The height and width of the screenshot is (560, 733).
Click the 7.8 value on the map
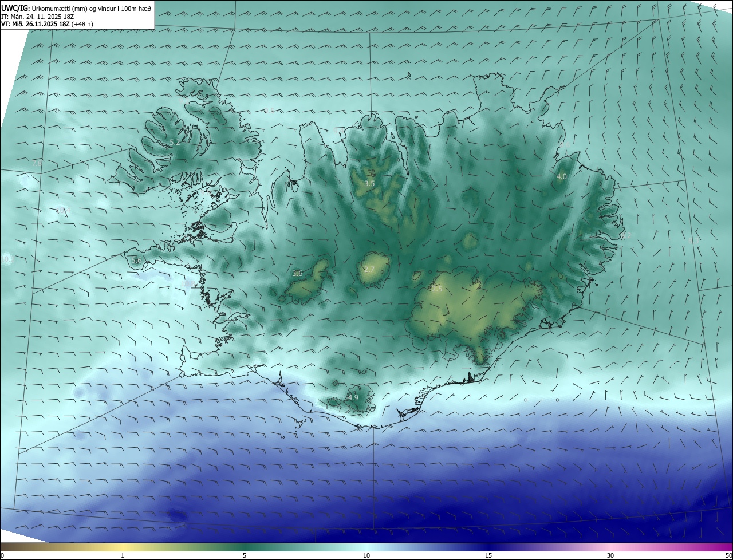coord(37,164)
